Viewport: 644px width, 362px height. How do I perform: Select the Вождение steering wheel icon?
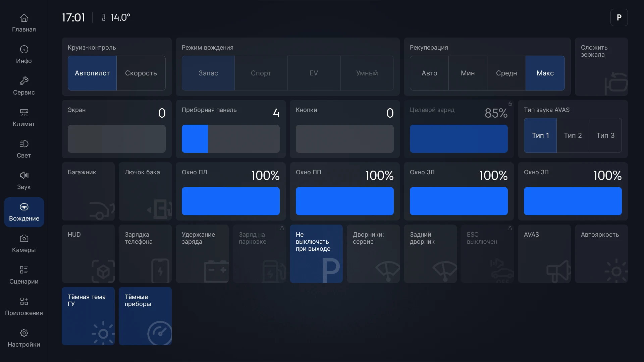pos(24,207)
